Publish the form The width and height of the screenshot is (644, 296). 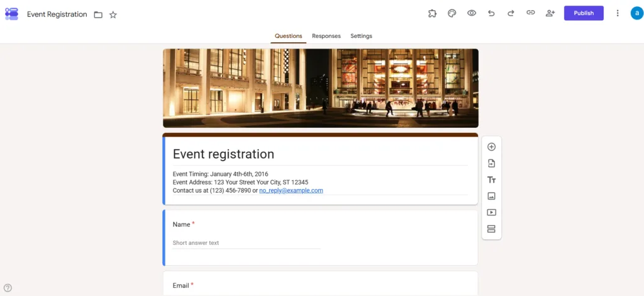pyautogui.click(x=584, y=13)
